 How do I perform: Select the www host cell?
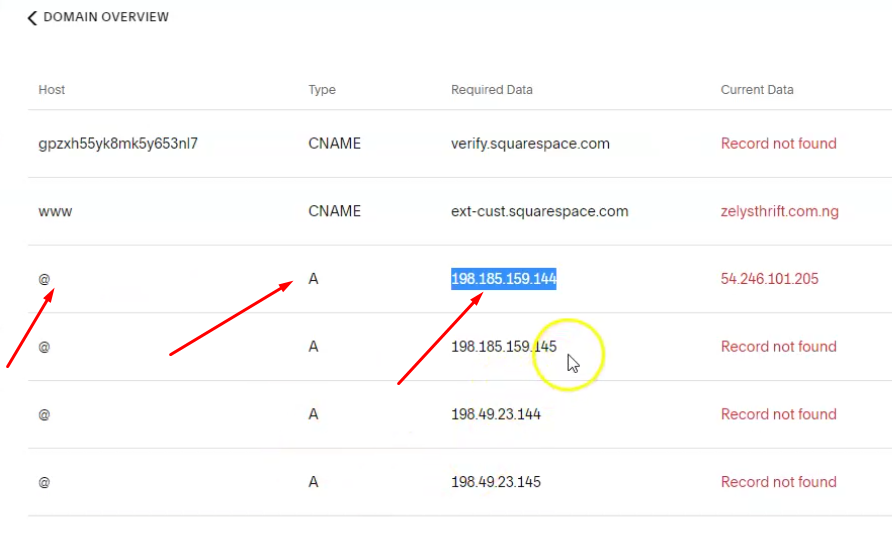click(55, 212)
